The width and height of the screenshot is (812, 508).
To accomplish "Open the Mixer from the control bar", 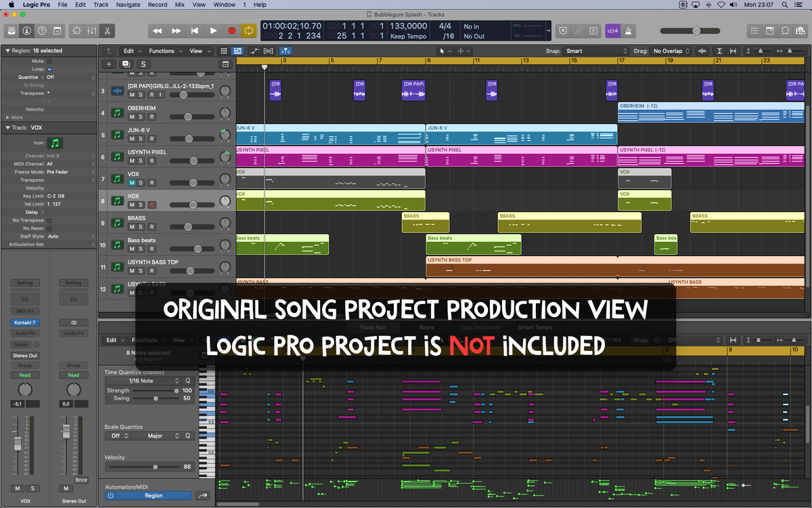I will pyautogui.click(x=91, y=30).
